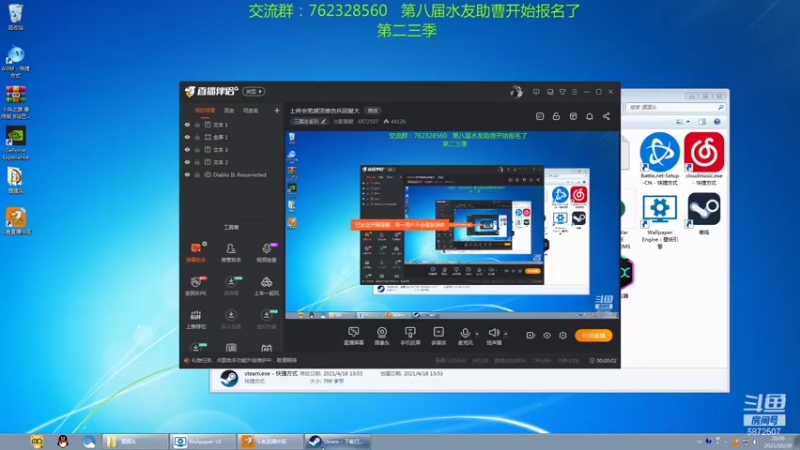This screenshot has height=450, width=800.
Task: Add a new scene with the plus icon
Action: pyautogui.click(x=277, y=110)
